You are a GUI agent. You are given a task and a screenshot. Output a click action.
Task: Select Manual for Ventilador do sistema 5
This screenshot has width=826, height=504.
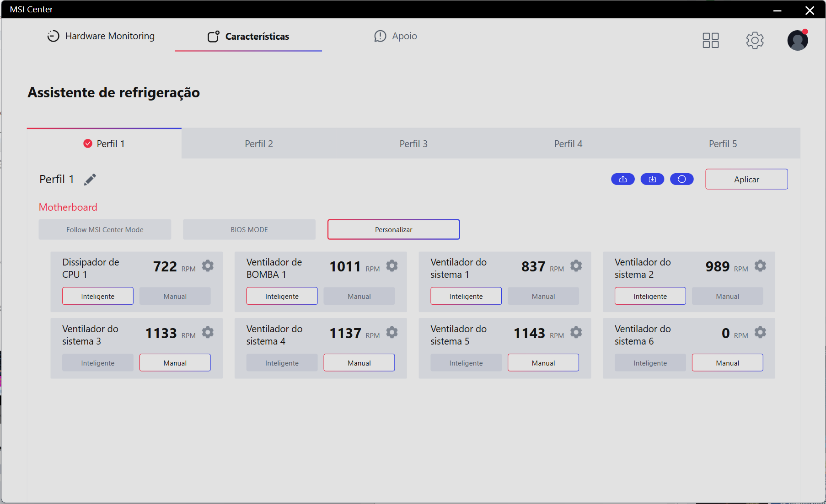tap(543, 363)
